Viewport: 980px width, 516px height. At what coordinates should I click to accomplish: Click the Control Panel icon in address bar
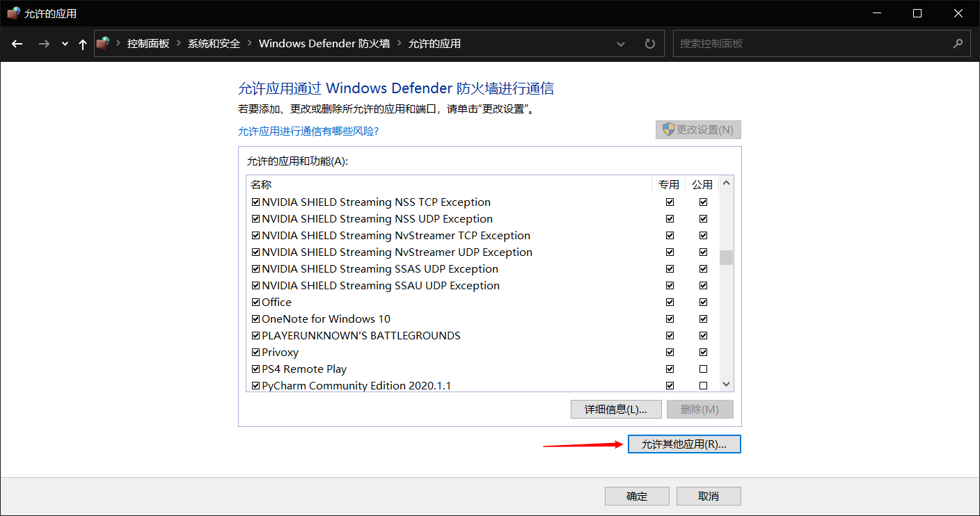[x=103, y=43]
